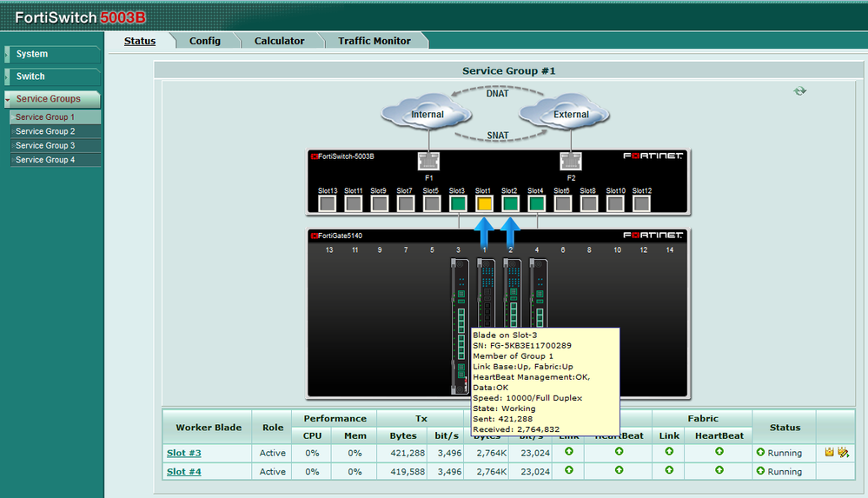The height and width of the screenshot is (498, 868).
Task: Open the Slot #4 worker blade link
Action: [184, 472]
